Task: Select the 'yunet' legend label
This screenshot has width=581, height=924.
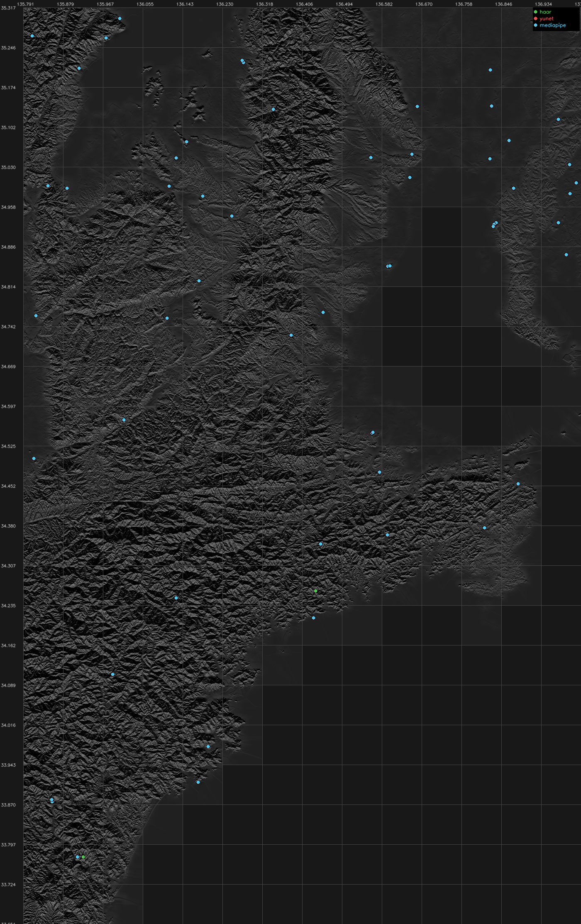Action: (547, 19)
